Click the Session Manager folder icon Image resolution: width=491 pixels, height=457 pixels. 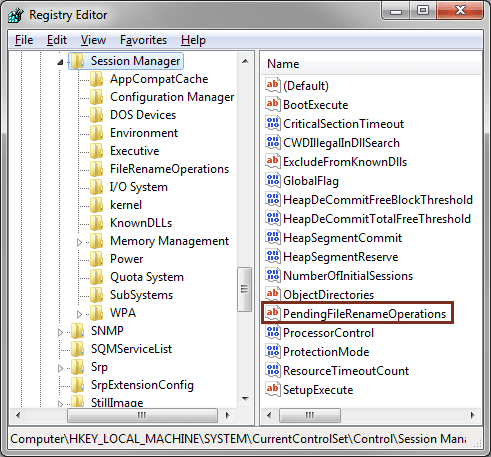[78, 61]
